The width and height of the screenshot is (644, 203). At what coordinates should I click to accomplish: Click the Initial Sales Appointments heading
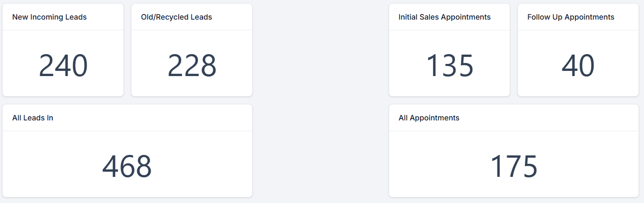point(444,17)
